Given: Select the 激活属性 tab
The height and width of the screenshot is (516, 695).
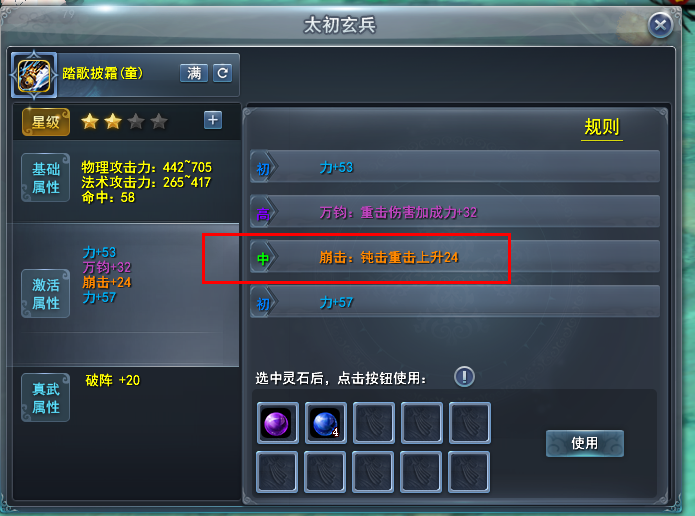Looking at the screenshot, I should pos(46,293).
